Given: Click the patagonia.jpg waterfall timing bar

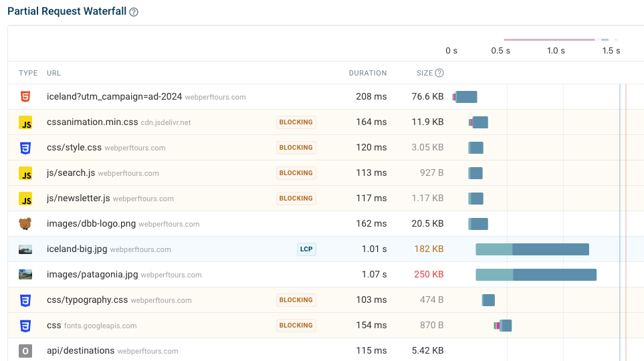Looking at the screenshot, I should coord(535,275).
